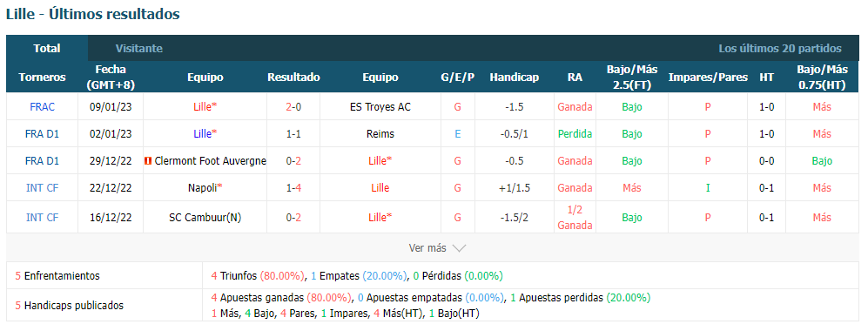Click Clermont Foot Auvergne team name

211,161
